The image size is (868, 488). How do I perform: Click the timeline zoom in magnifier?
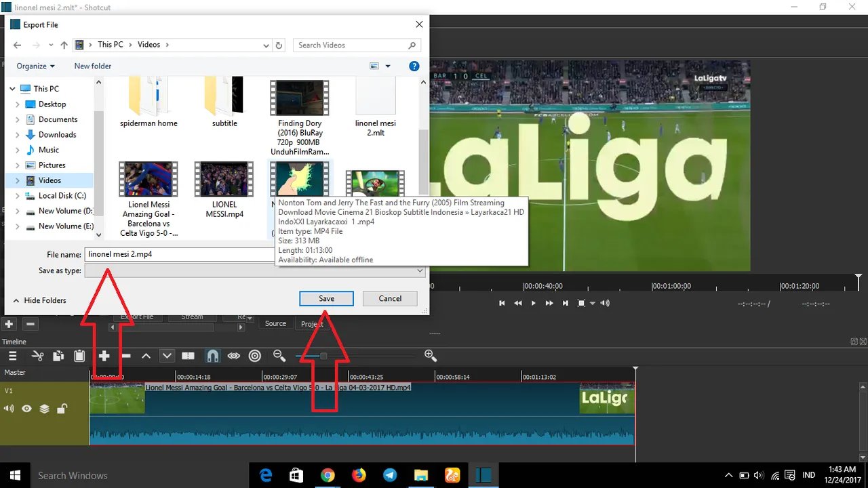point(431,356)
